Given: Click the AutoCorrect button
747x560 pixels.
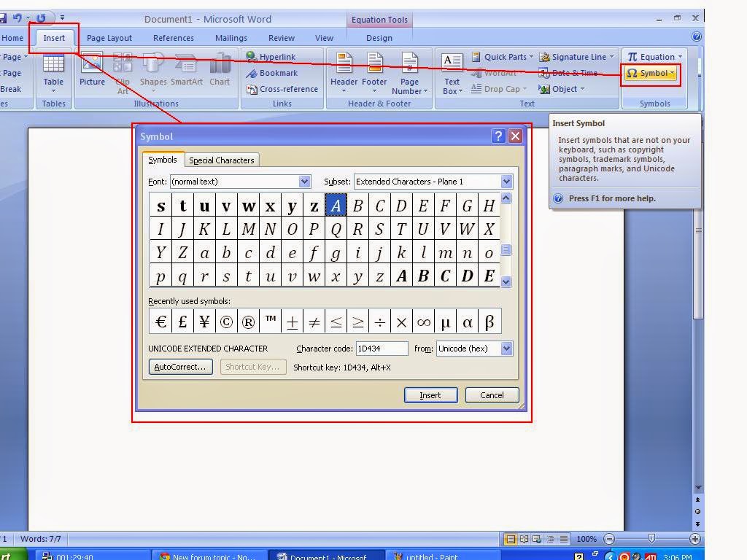Looking at the screenshot, I should tap(179, 367).
